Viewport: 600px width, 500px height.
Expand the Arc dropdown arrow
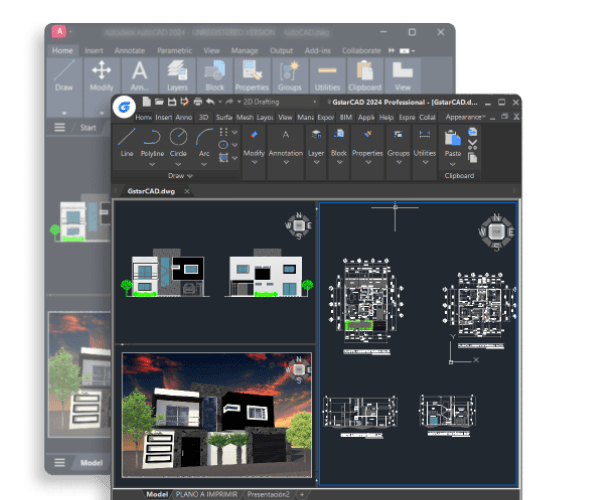pyautogui.click(x=204, y=164)
